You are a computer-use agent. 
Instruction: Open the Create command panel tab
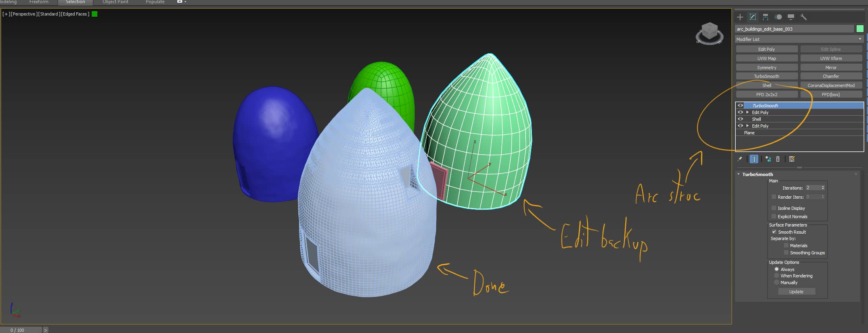740,17
